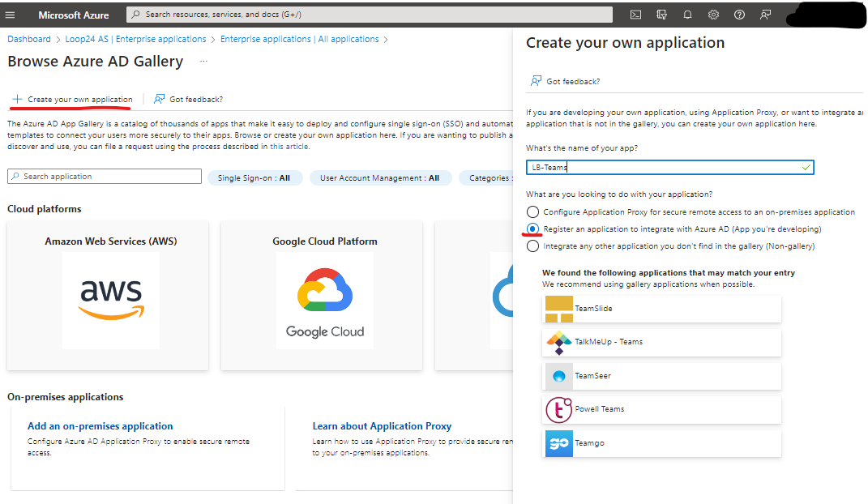Click Create your own application button
868x504 pixels.
72,99
